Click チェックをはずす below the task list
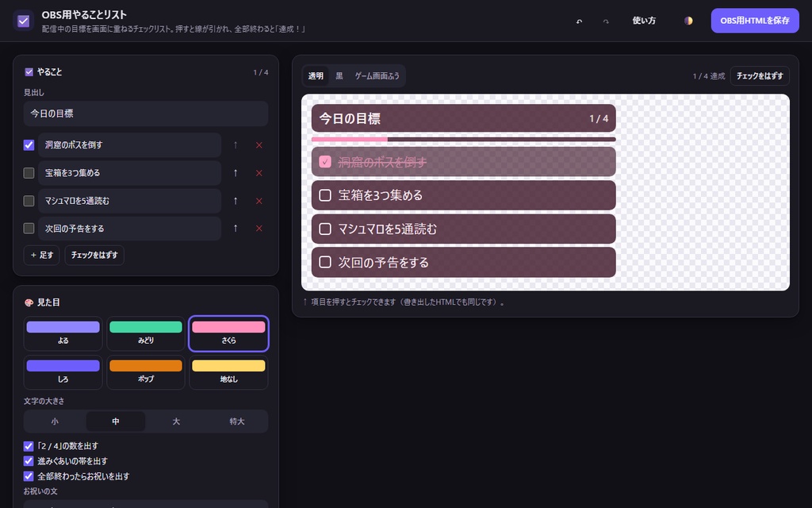Viewport: 812px width, 508px height. click(94, 255)
